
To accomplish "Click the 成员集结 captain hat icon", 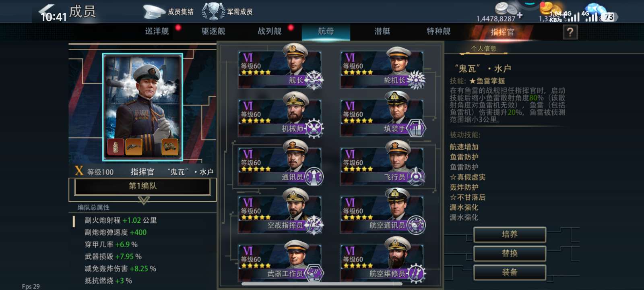I will (x=154, y=12).
